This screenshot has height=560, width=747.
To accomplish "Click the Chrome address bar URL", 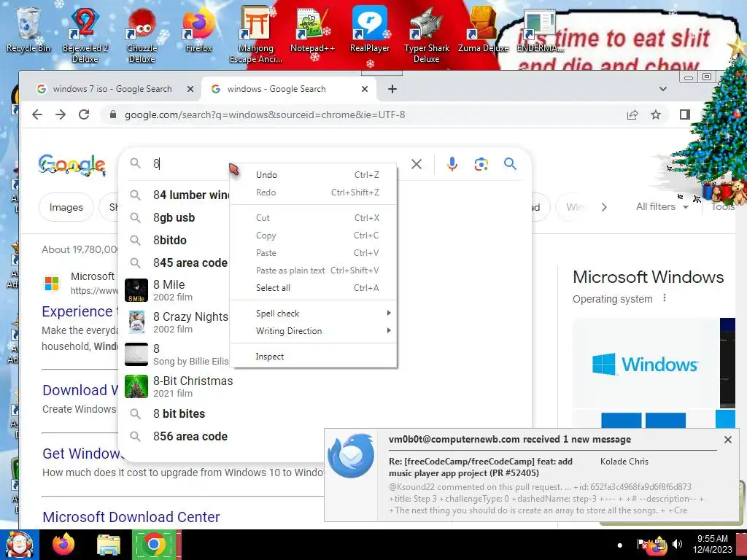I will pos(264,114).
